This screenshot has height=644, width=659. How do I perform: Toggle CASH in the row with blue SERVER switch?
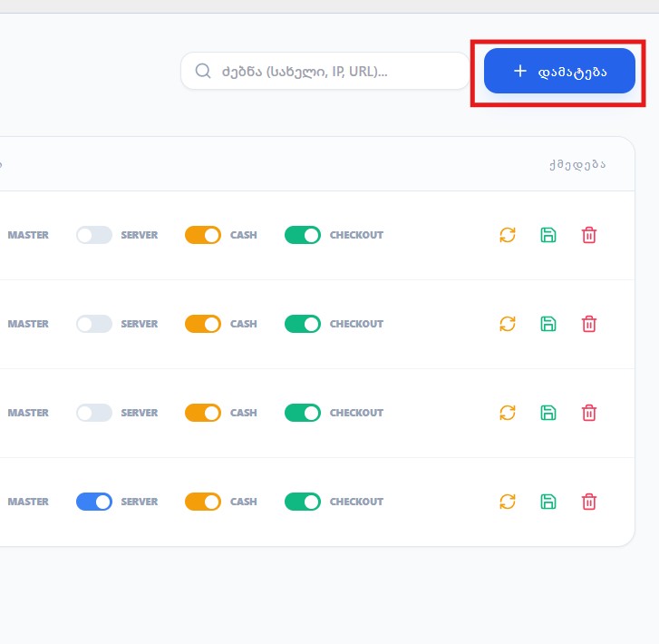pos(203,502)
